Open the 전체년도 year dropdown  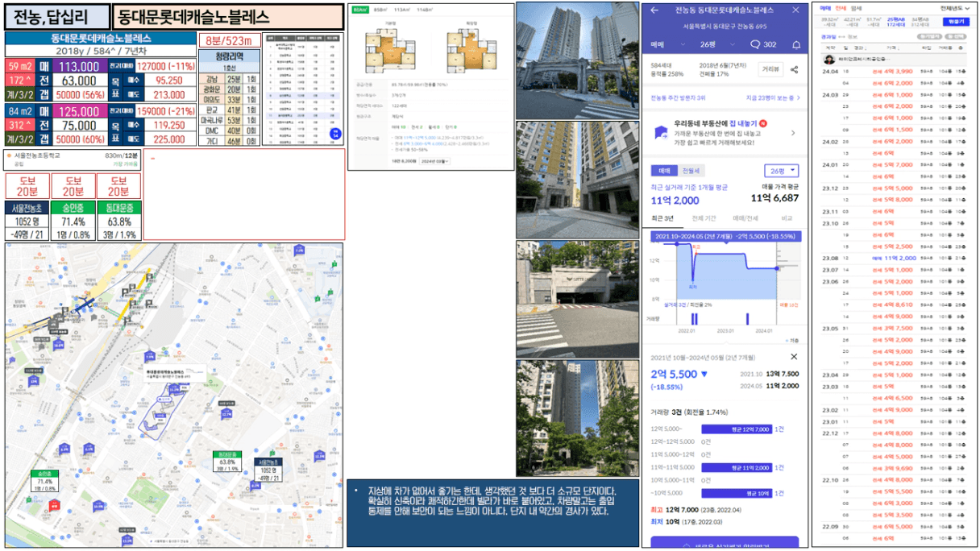point(953,8)
